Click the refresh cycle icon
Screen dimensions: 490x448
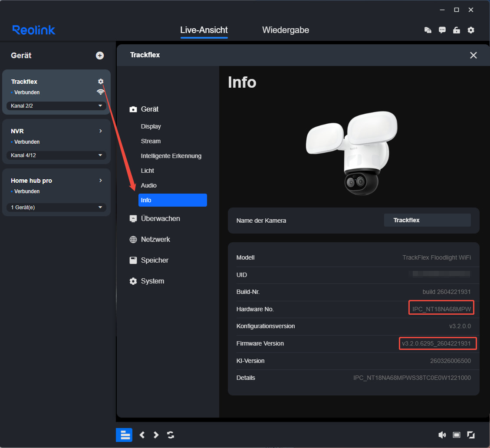pos(170,435)
